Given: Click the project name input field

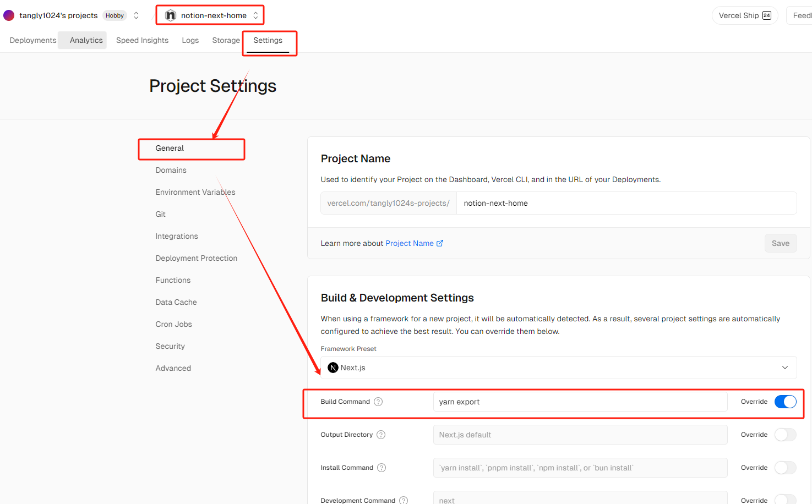Looking at the screenshot, I should (x=626, y=203).
